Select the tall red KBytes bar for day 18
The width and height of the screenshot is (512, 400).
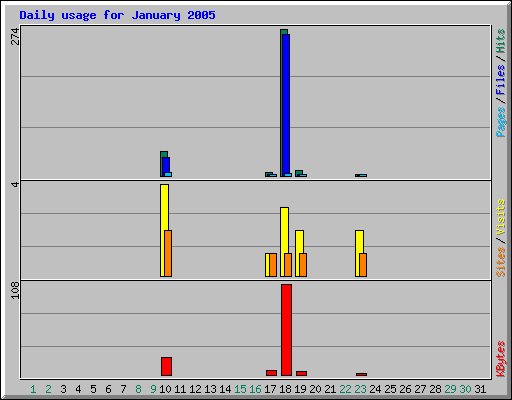286,330
